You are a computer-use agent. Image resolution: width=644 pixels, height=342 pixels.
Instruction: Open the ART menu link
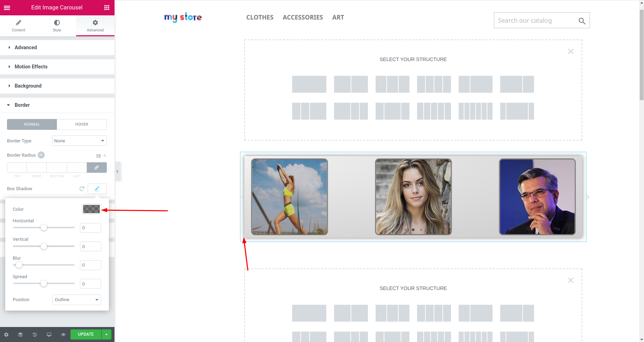click(338, 17)
